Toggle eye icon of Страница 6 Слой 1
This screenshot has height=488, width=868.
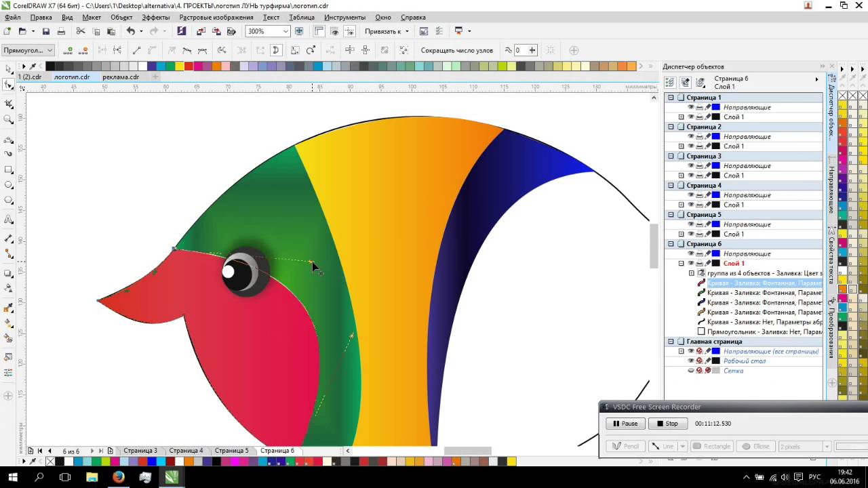click(x=691, y=263)
